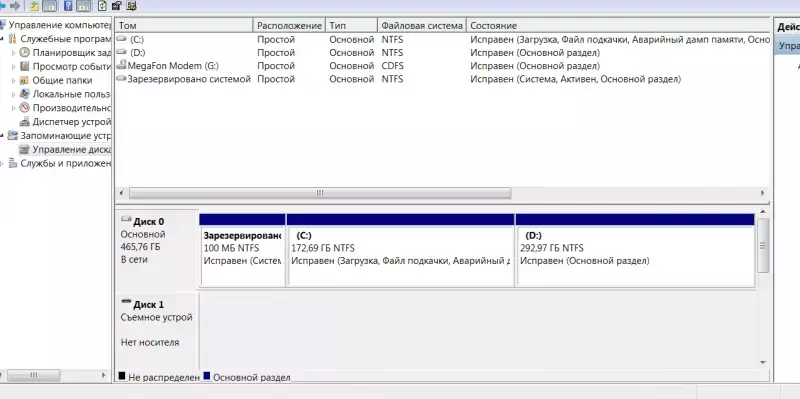Image resolution: width=800 pixels, height=399 pixels.
Task: Click the blue Основной раздел legend swatch
Action: coord(207,376)
